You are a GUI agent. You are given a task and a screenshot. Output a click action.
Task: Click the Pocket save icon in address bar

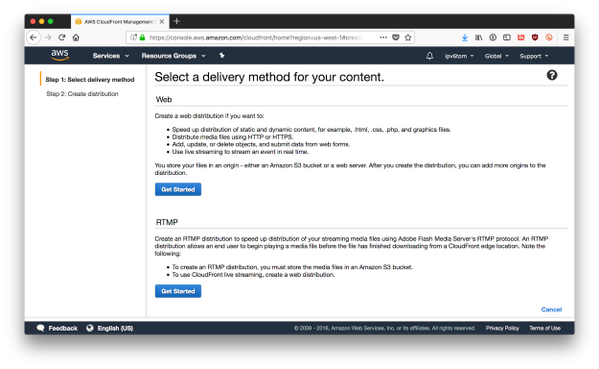(x=396, y=37)
